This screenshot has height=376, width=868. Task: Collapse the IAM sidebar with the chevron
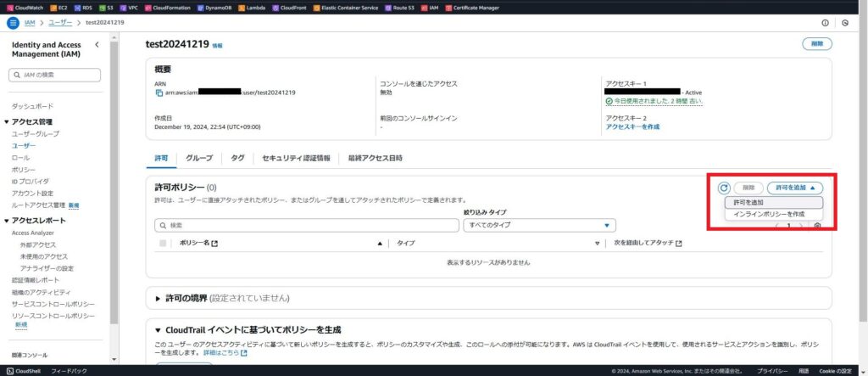(97, 44)
